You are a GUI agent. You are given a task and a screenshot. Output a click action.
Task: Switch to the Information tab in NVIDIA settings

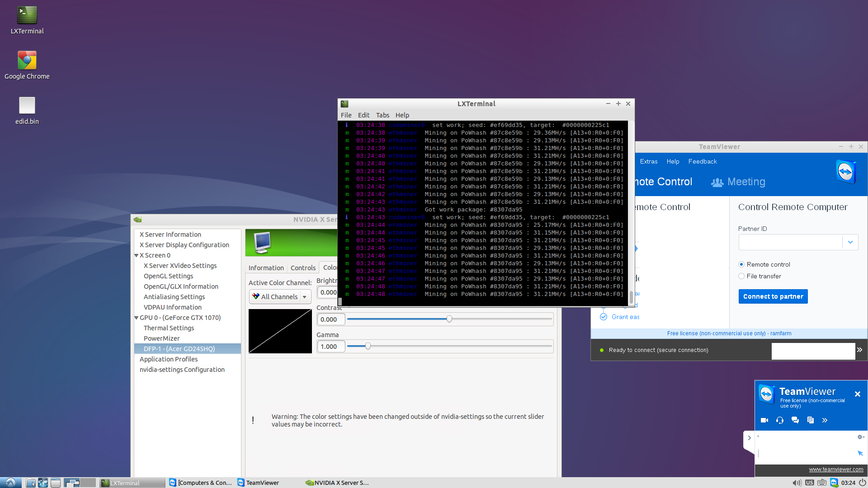coord(266,268)
